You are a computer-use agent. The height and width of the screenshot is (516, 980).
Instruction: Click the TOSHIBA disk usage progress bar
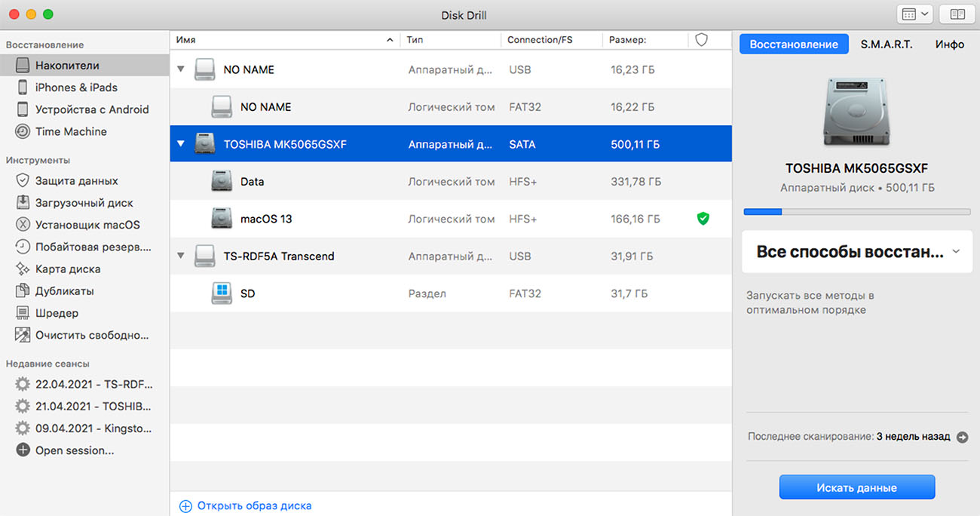tap(857, 212)
